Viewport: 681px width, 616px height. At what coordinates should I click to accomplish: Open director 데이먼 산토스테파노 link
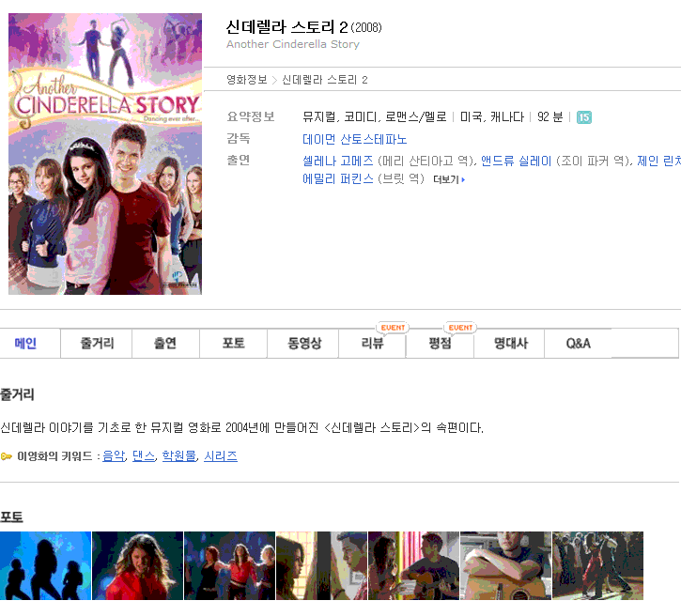[355, 139]
